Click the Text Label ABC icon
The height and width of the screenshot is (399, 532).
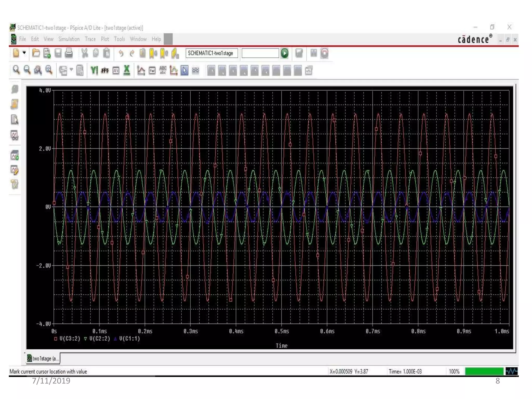(x=163, y=70)
